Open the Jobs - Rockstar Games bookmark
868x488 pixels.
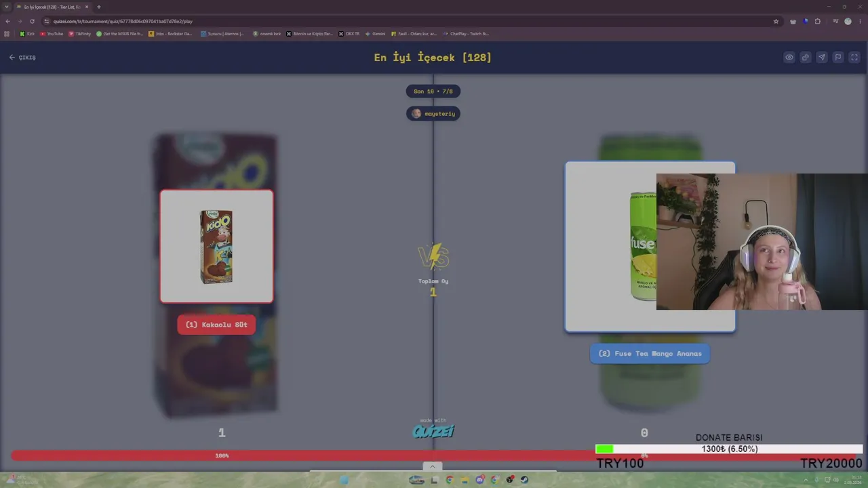[x=171, y=33]
